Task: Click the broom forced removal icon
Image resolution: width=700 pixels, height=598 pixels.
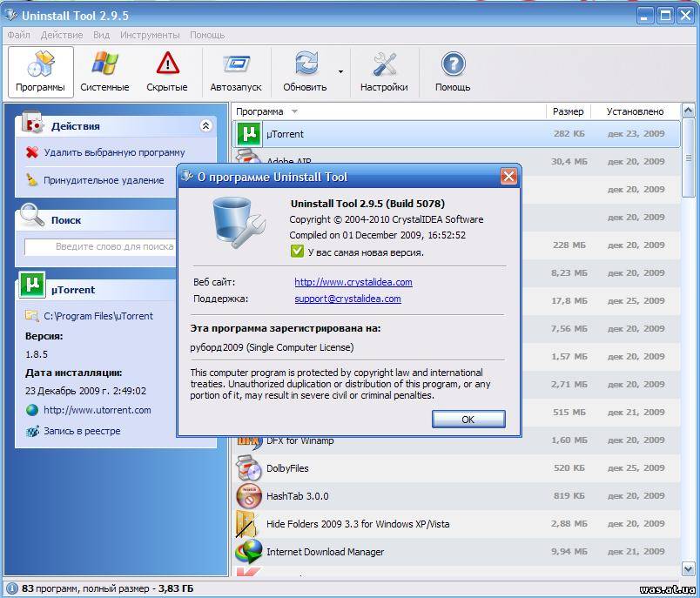Action: click(x=31, y=180)
